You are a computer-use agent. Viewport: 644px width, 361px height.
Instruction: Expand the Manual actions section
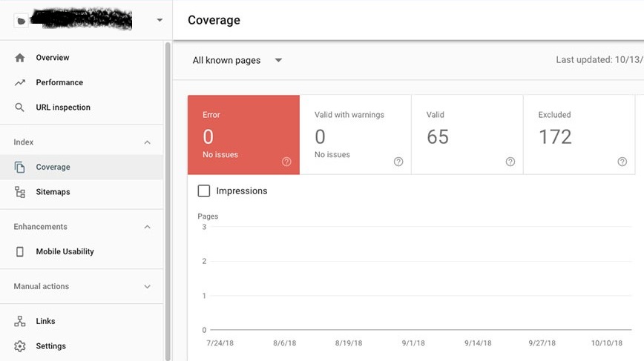click(147, 287)
